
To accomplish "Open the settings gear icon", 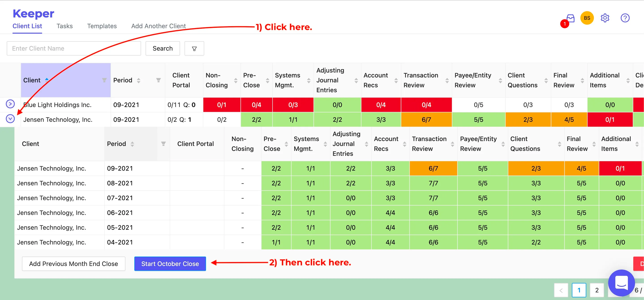I will coord(605,18).
